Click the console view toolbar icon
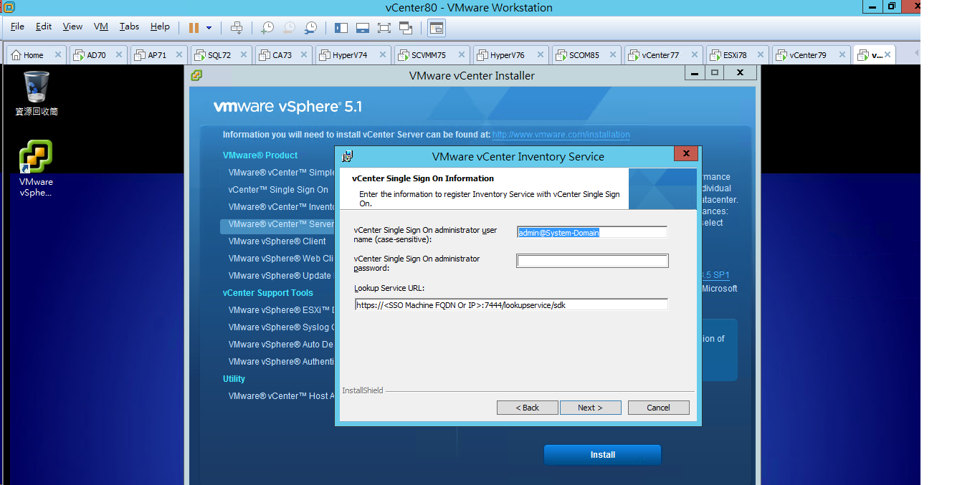This screenshot has width=980, height=485. (x=437, y=28)
